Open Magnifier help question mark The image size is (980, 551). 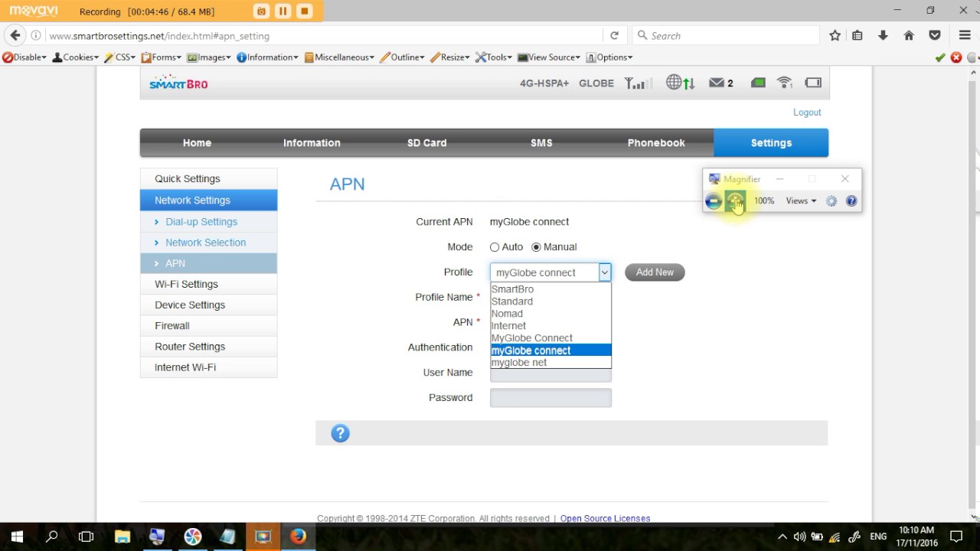(851, 201)
